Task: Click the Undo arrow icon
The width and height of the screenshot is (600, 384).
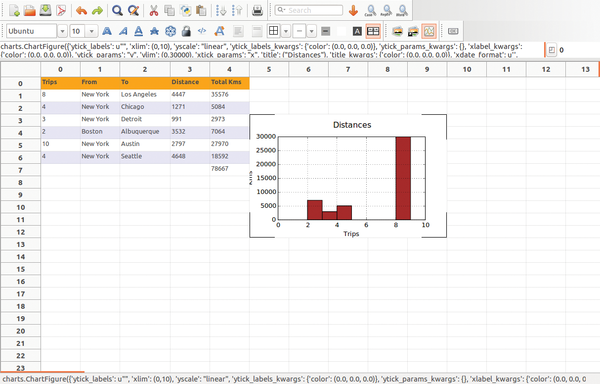Action: coord(81,10)
